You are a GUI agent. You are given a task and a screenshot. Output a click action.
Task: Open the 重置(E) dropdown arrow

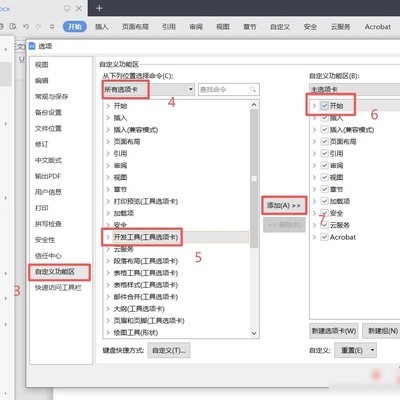click(x=372, y=350)
